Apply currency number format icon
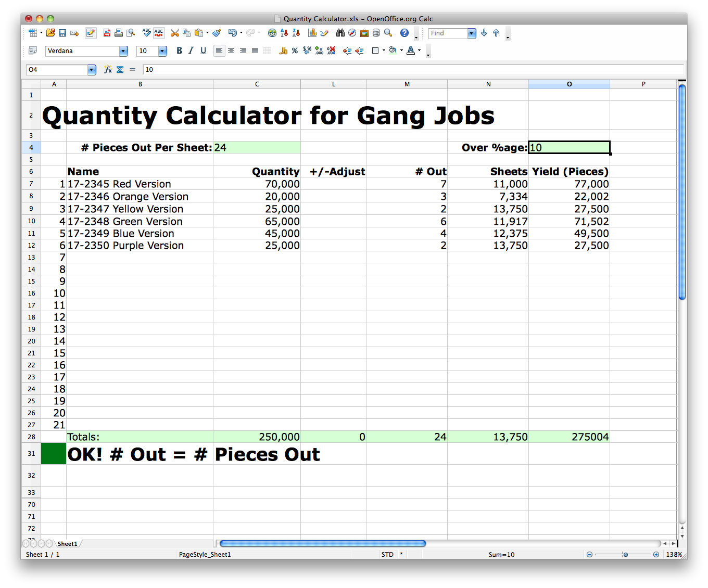This screenshot has width=708, height=588. [283, 51]
